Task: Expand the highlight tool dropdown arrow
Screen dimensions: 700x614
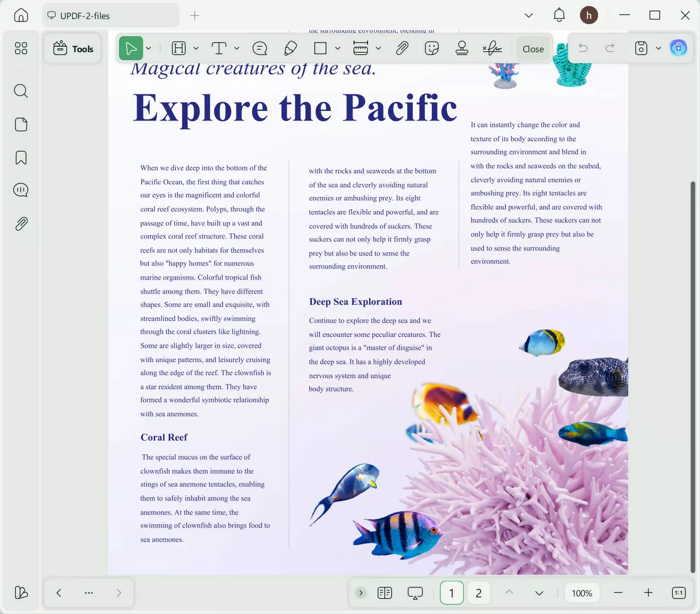Action: click(x=196, y=48)
